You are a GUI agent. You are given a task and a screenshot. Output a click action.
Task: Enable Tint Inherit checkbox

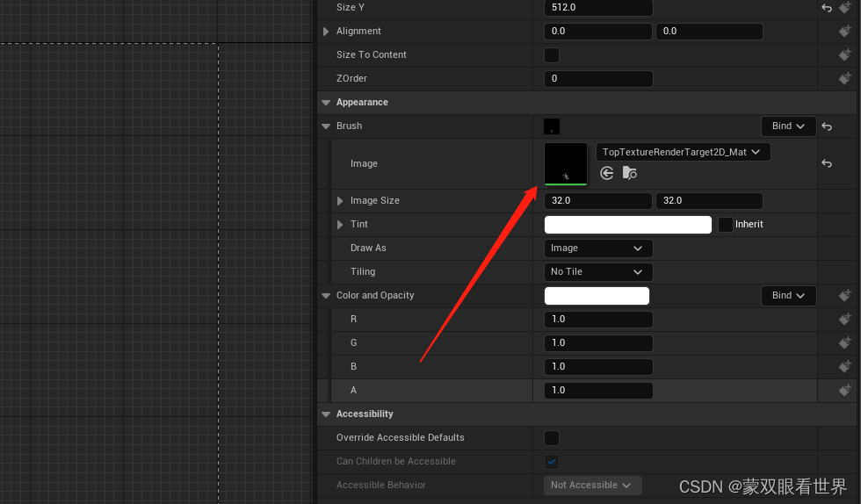[x=726, y=225]
